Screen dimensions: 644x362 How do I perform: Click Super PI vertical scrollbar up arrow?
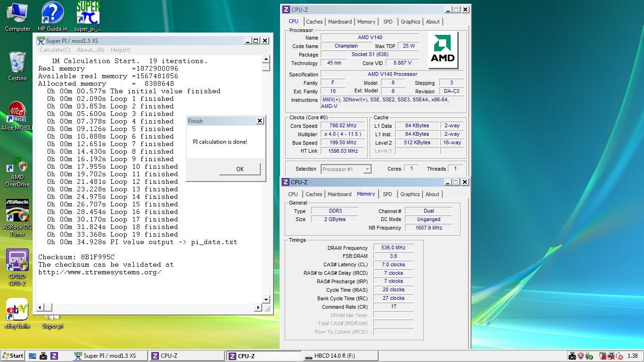(x=266, y=59)
